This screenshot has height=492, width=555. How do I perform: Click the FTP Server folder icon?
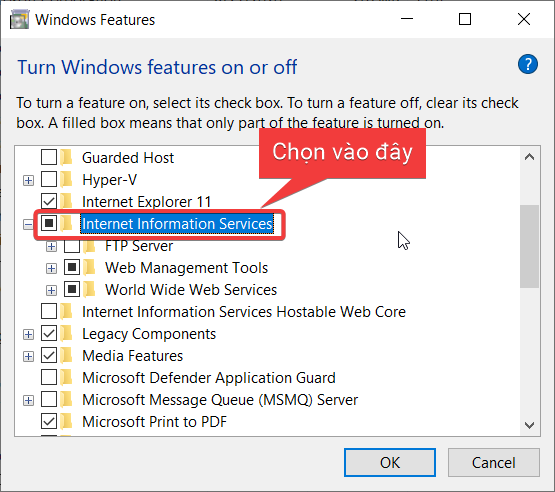[90, 246]
